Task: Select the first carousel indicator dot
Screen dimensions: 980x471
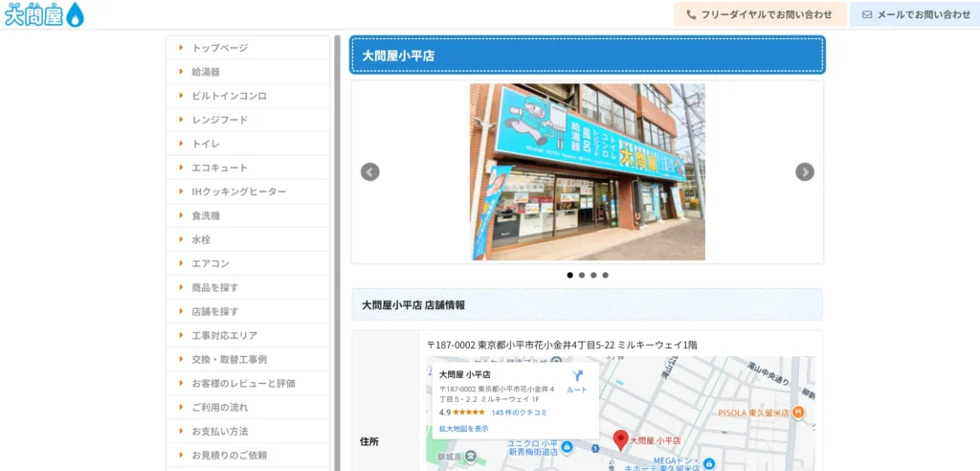Action: click(x=570, y=275)
